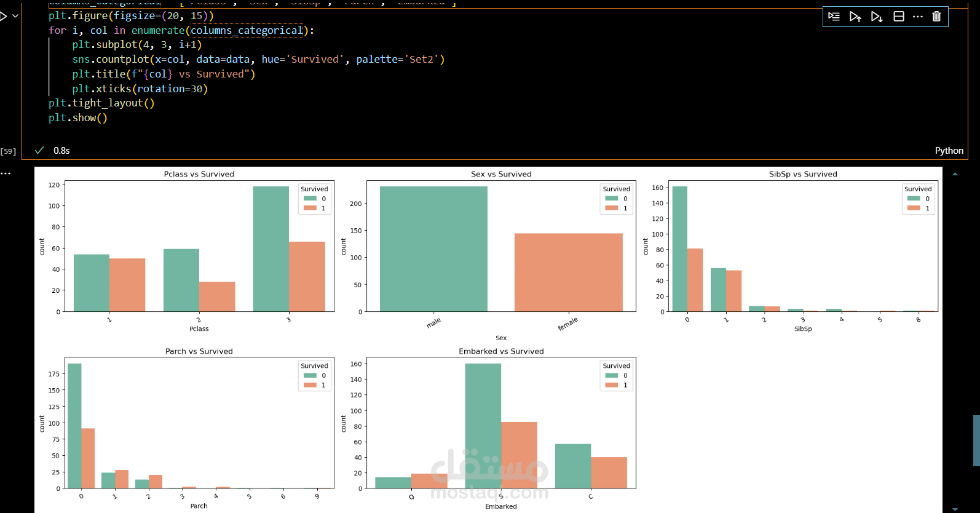Viewport: 980px width, 513px height.
Task: Place cursor on plt.show() line
Action: (x=78, y=117)
